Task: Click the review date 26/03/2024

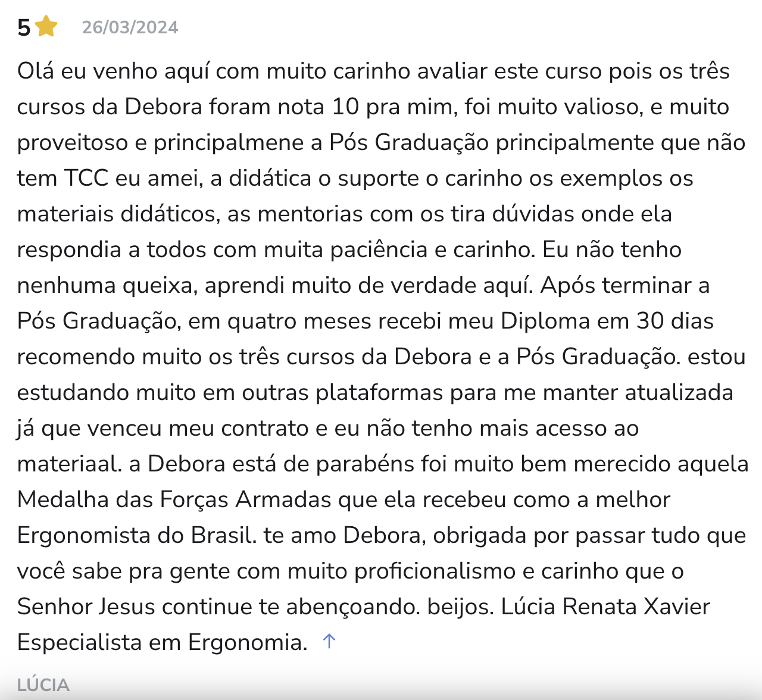Action: 130,27
